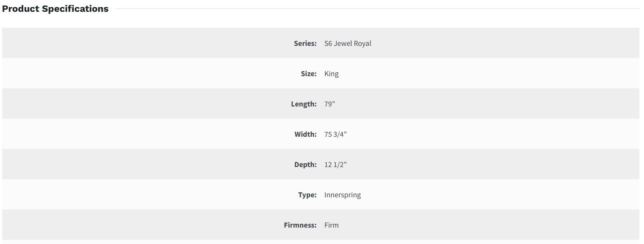This screenshot has height=244, width=644.
Task: Select the 'King' size value
Action: tap(331, 74)
